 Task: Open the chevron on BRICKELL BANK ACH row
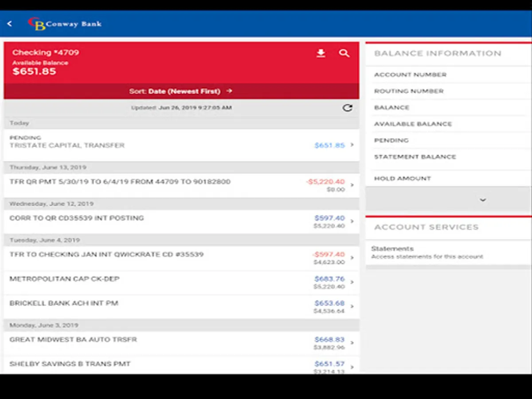pos(352,307)
